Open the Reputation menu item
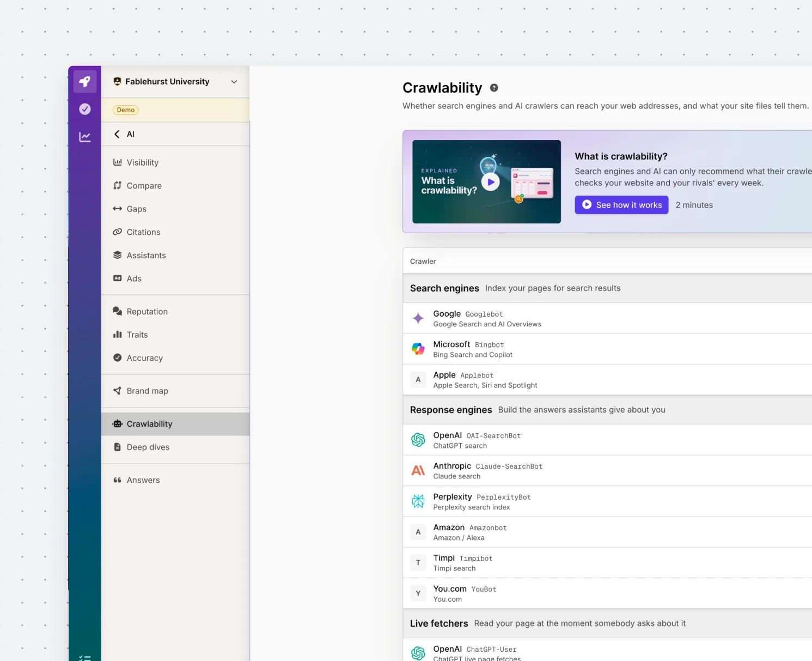The width and height of the screenshot is (812, 661). coord(175,312)
